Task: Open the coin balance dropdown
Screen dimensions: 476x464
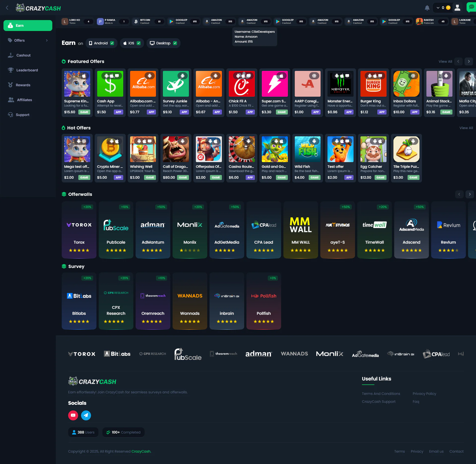Action: point(443,8)
